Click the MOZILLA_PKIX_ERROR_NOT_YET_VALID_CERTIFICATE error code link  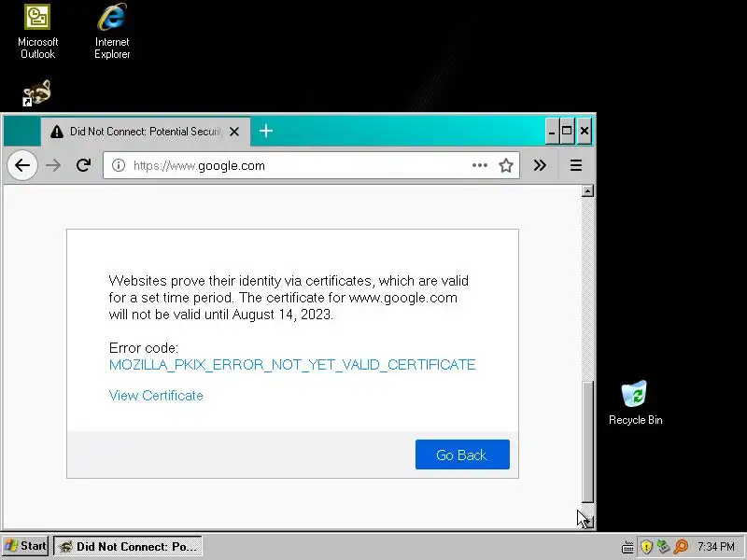point(292,364)
